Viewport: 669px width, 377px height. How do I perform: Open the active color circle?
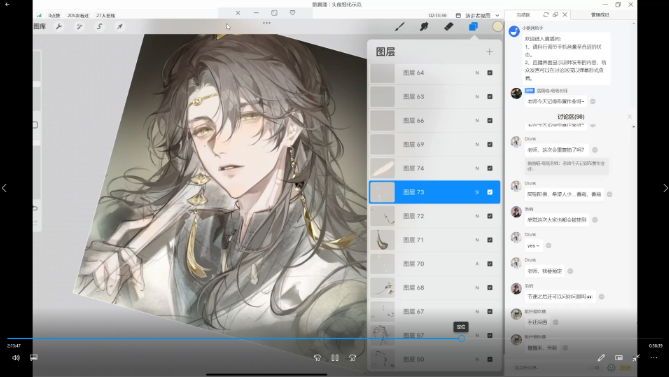point(497,26)
